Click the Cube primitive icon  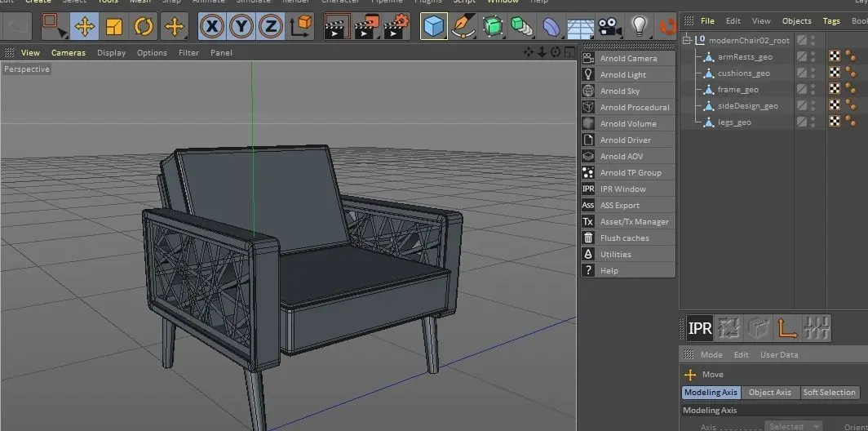click(x=434, y=26)
